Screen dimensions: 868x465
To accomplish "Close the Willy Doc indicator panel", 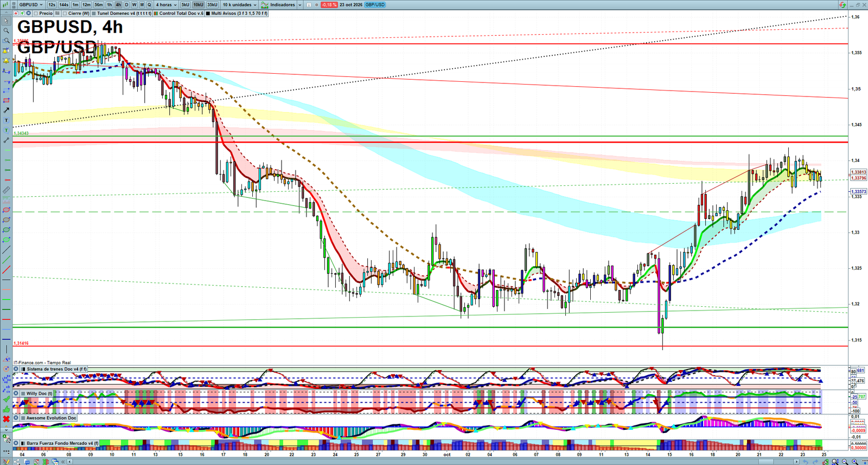I will pos(16,393).
